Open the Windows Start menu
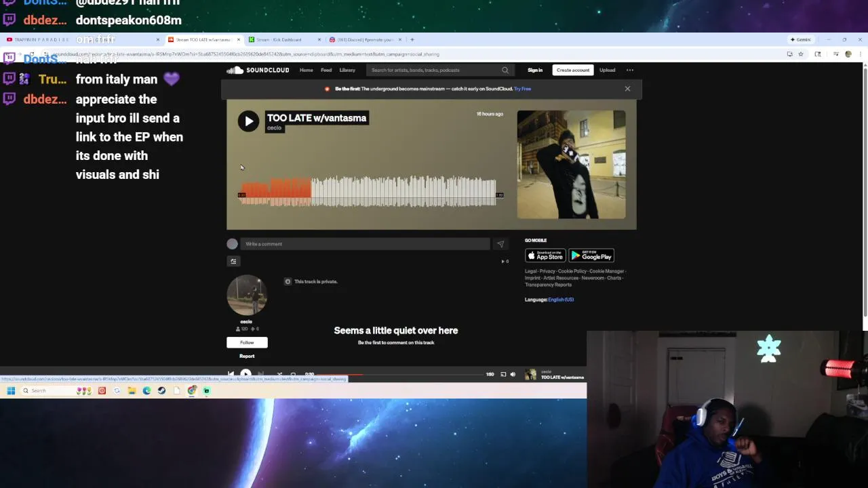The image size is (868, 488). pos(11,390)
